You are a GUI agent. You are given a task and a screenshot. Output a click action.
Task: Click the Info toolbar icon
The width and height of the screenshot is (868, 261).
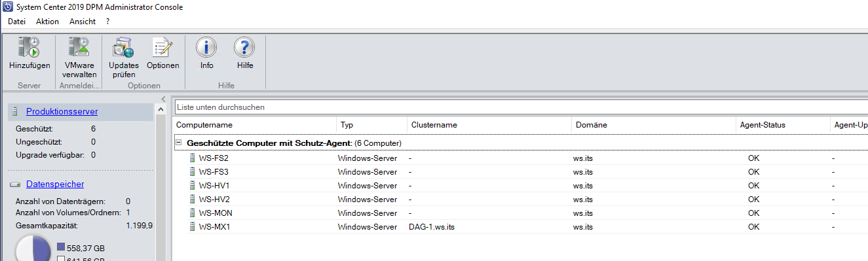pos(206,47)
